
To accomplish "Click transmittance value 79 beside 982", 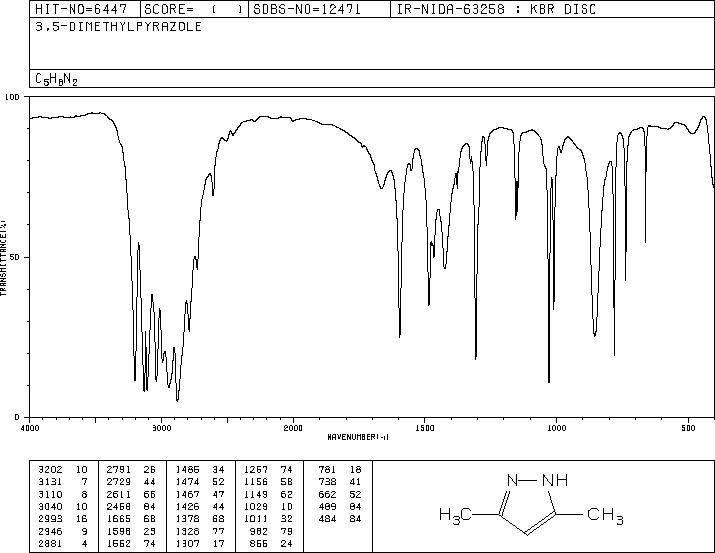I will 287,531.
